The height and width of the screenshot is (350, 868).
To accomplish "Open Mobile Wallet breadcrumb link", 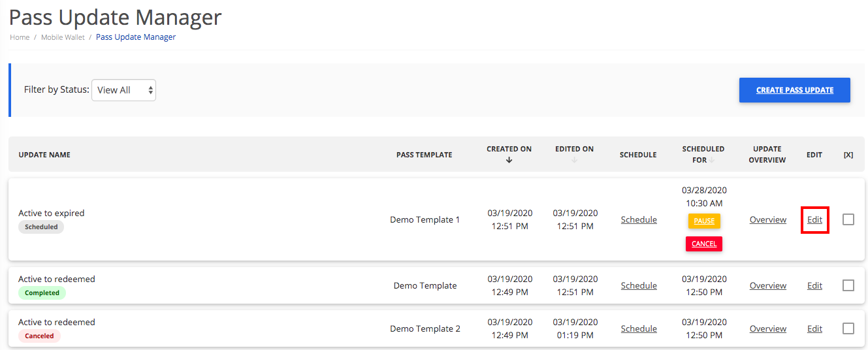I will (63, 37).
